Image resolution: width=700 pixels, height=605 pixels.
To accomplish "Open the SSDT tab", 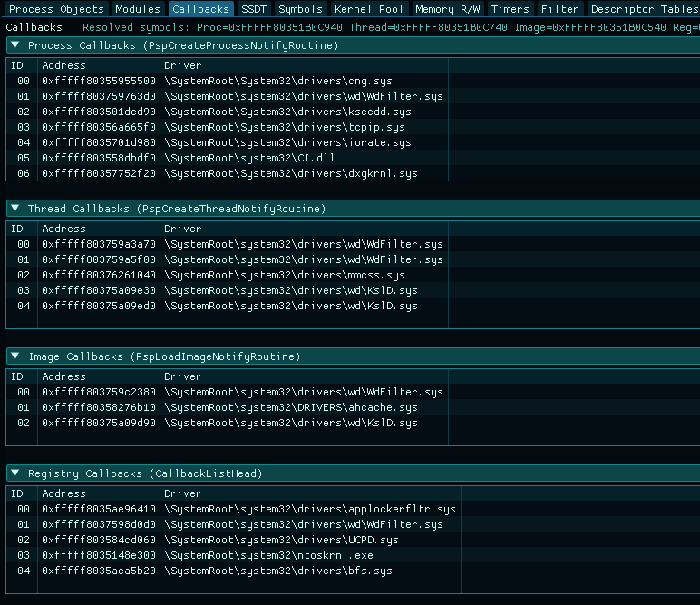I will click(254, 9).
